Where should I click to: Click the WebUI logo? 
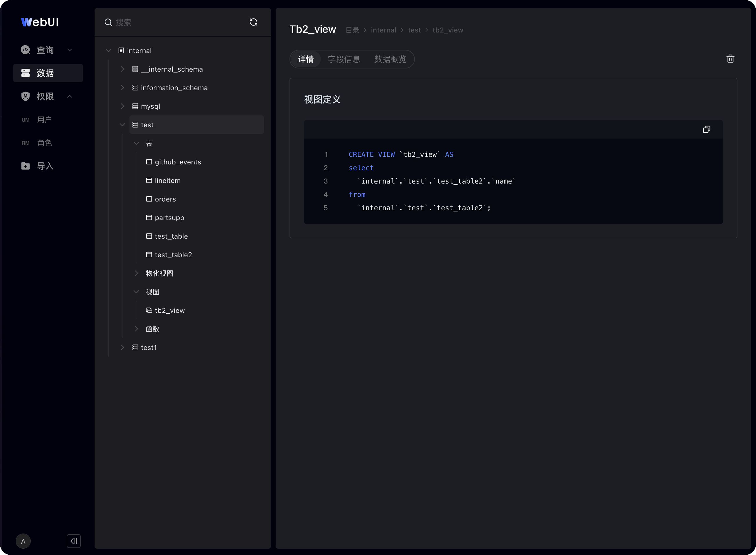pos(40,22)
